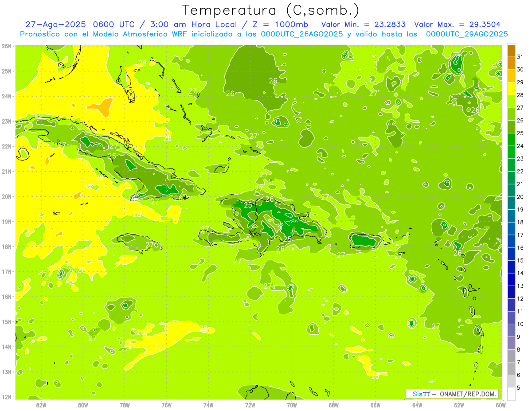This screenshot has width=532, height=411.
Task: Click the longitude axis label "80W"
Action: [83, 405]
